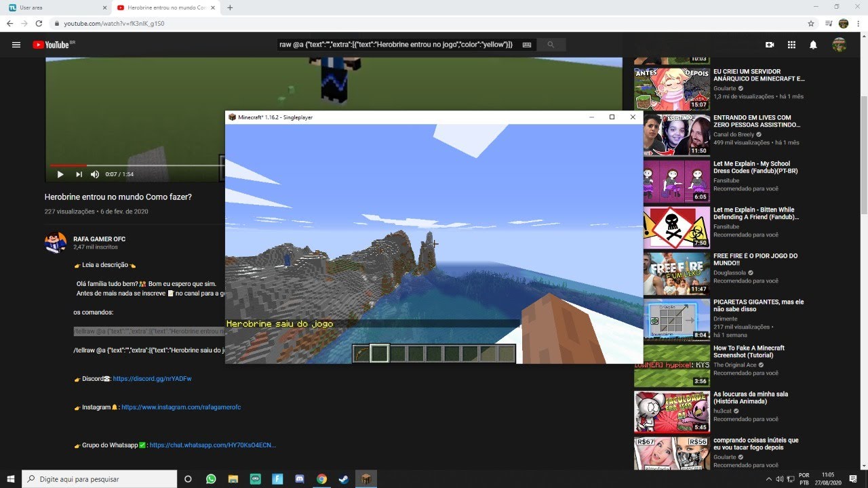Open 'How To Fake A Minecraft Screenshot' video

coord(749,352)
